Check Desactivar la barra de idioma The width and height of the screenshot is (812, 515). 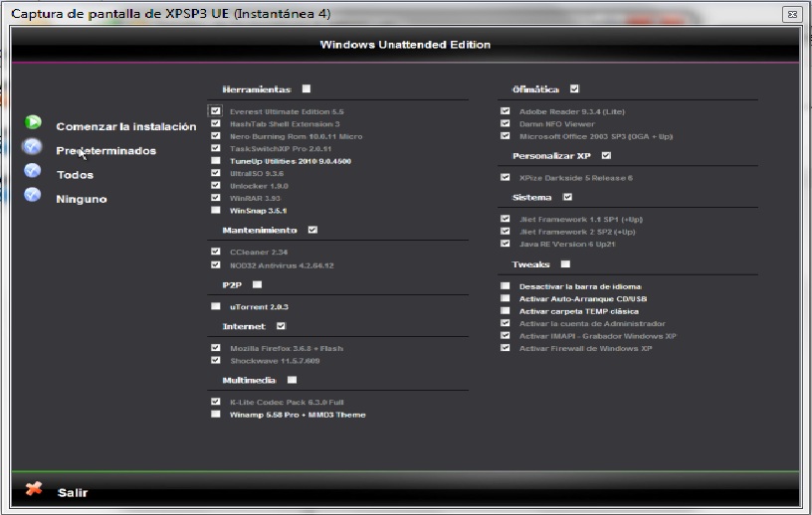tap(506, 286)
